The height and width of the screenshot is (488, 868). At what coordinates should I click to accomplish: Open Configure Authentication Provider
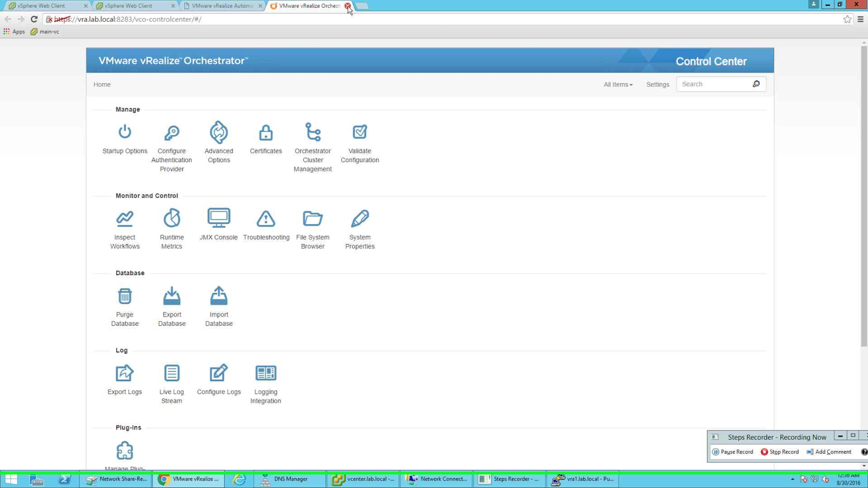tap(171, 147)
